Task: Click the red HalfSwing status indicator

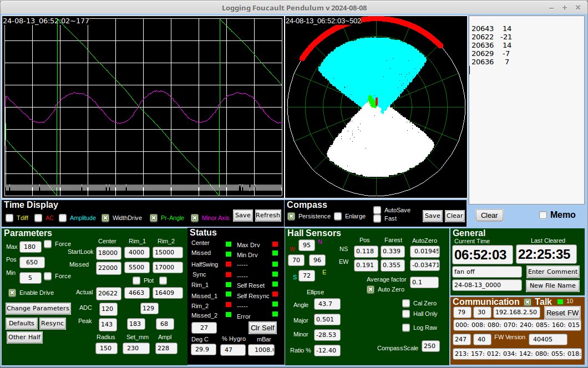Action: pos(228,264)
